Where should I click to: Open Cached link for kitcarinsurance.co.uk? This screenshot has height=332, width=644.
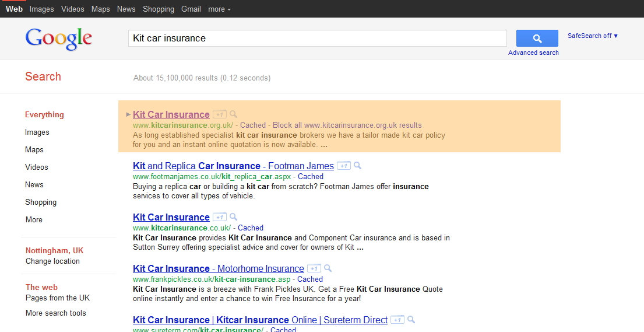tap(251, 228)
